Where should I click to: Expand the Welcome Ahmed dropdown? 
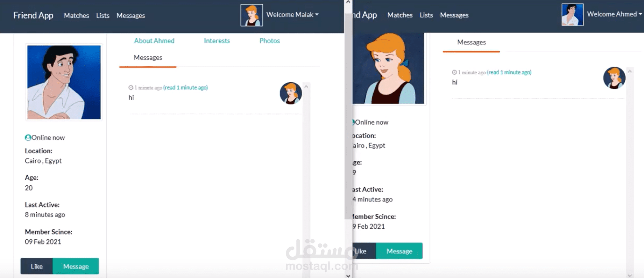point(615,14)
